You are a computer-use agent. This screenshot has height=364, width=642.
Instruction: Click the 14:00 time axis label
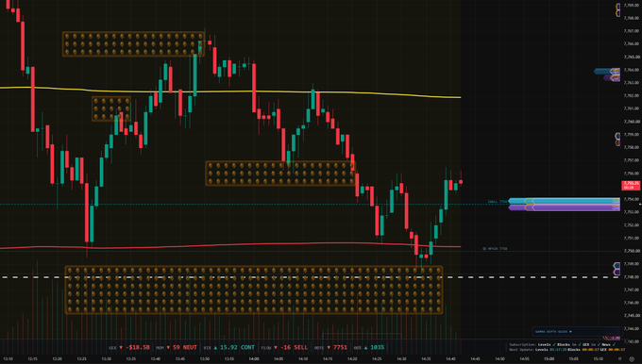tap(254, 359)
